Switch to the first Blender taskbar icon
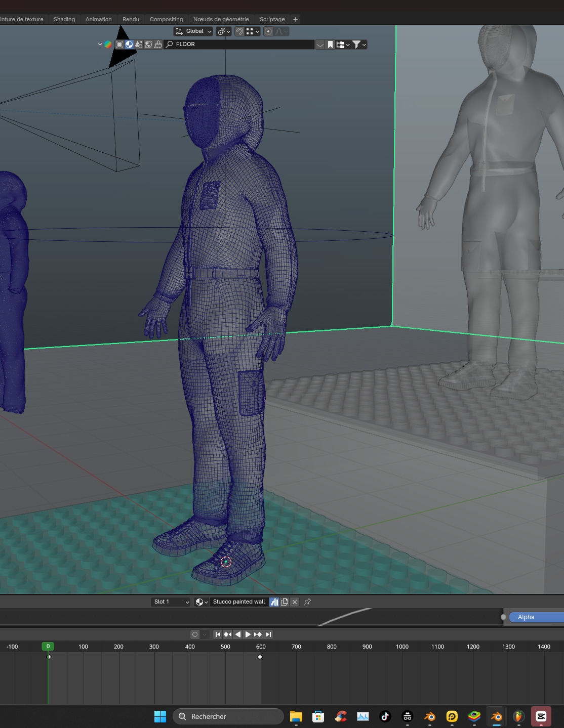The width and height of the screenshot is (564, 728). (x=430, y=716)
